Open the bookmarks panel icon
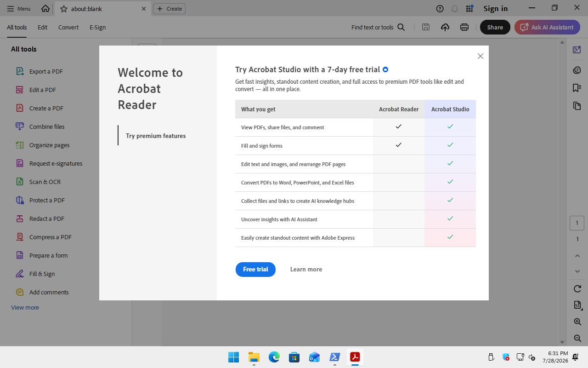The width and height of the screenshot is (588, 368). [x=577, y=88]
